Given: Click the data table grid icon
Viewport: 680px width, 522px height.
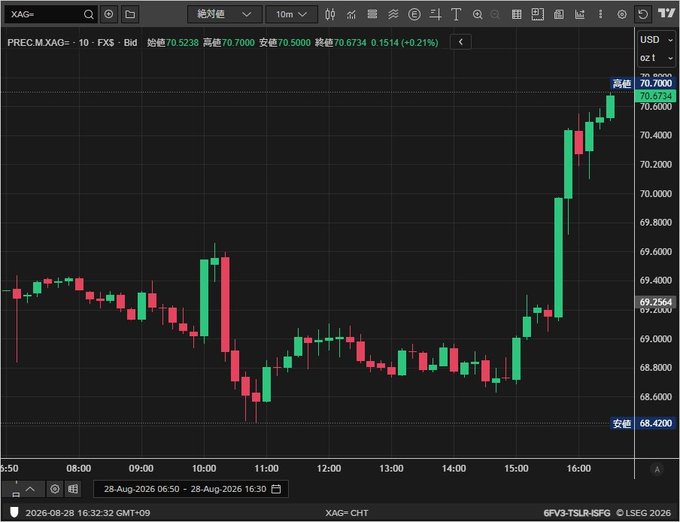Looking at the screenshot, I should click(x=517, y=14).
